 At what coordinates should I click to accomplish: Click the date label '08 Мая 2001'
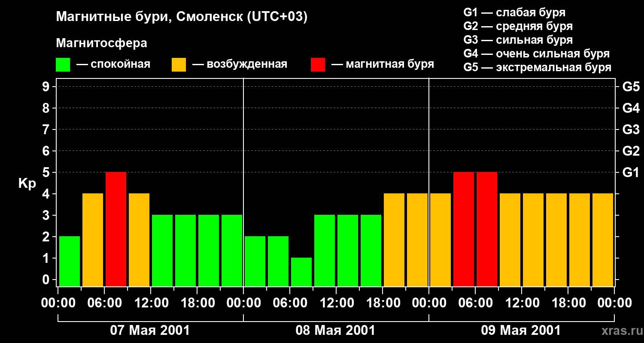coord(335,331)
